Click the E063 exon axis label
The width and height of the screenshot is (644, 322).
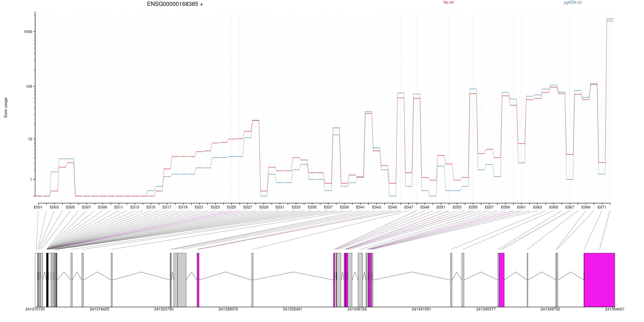click(x=537, y=207)
